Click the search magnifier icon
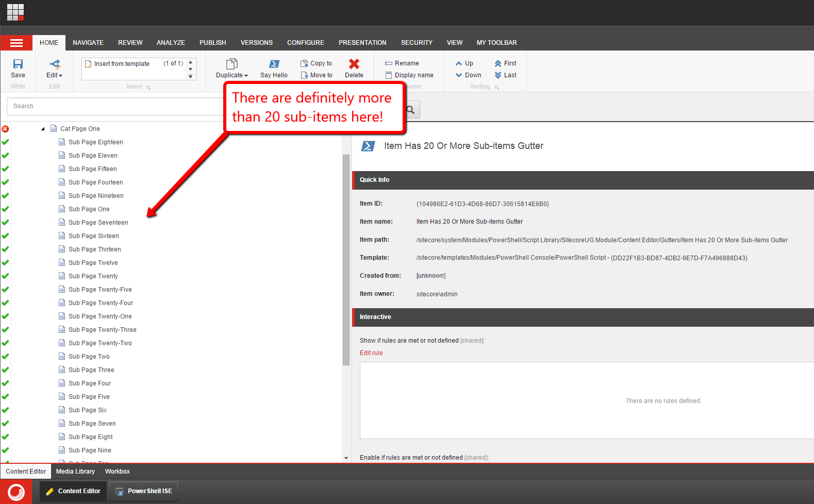Image resolution: width=814 pixels, height=504 pixels. [x=411, y=110]
